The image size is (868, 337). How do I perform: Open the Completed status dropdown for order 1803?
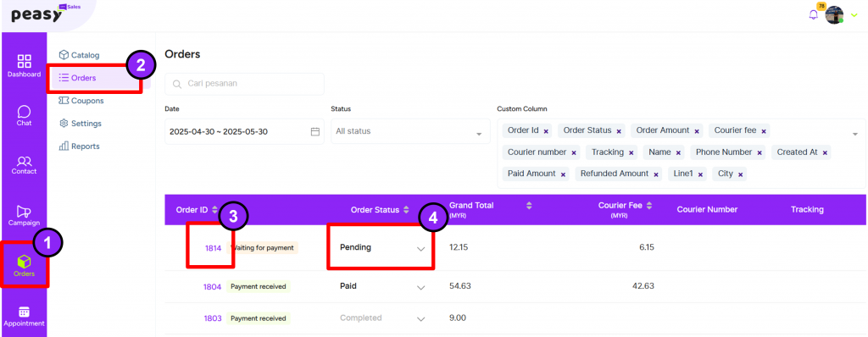tap(382, 318)
